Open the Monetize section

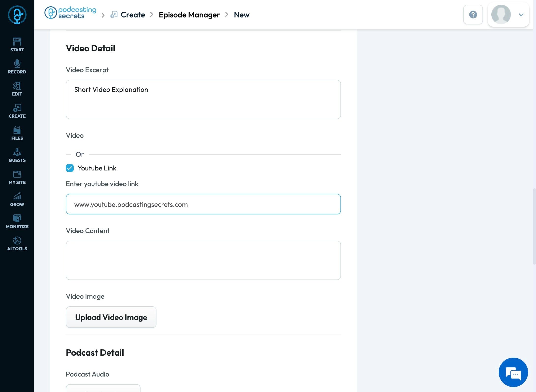pos(17,222)
